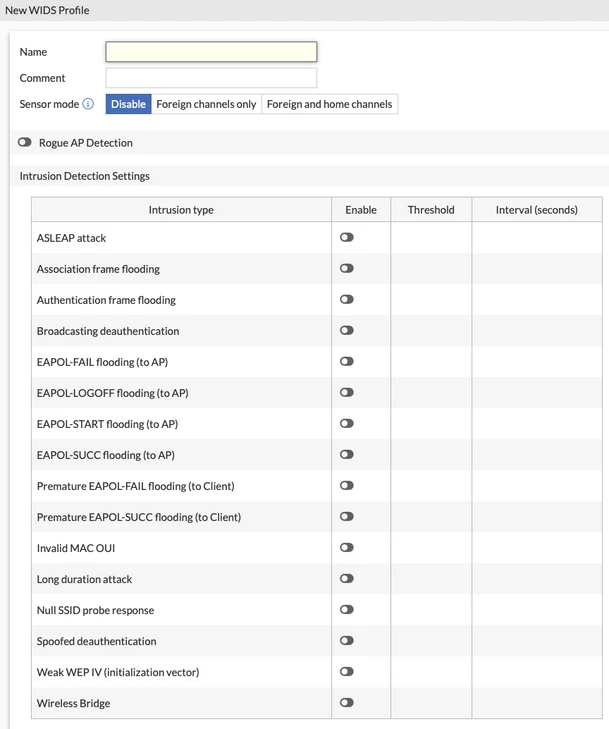Switch on Wireless Bridge detection
This screenshot has height=729, width=609.
347,702
